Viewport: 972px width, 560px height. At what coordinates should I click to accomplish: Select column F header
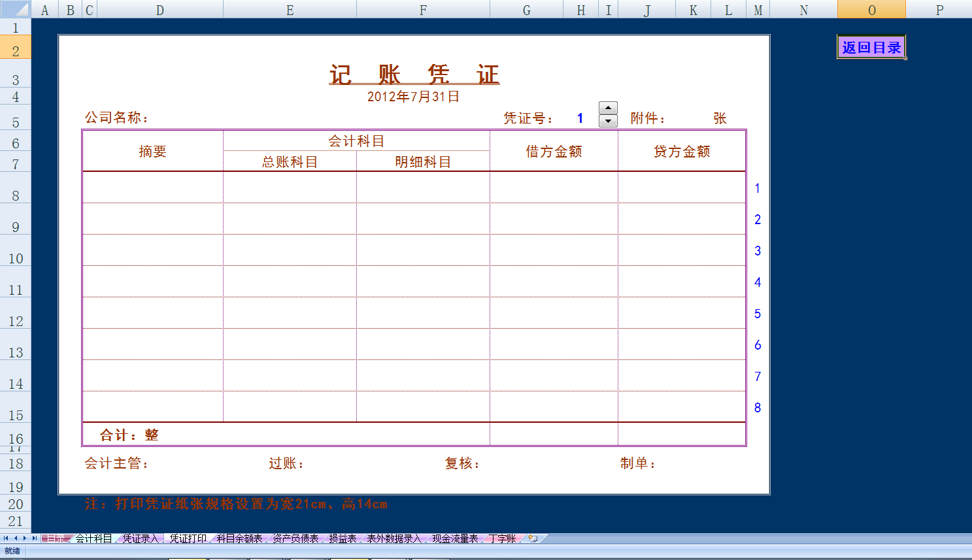[x=423, y=9]
